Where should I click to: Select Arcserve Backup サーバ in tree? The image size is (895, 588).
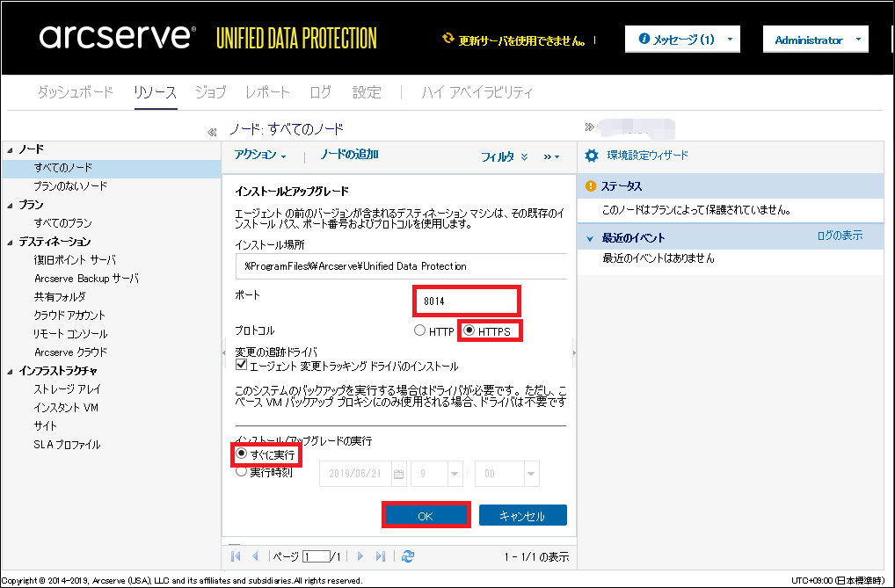86,279
